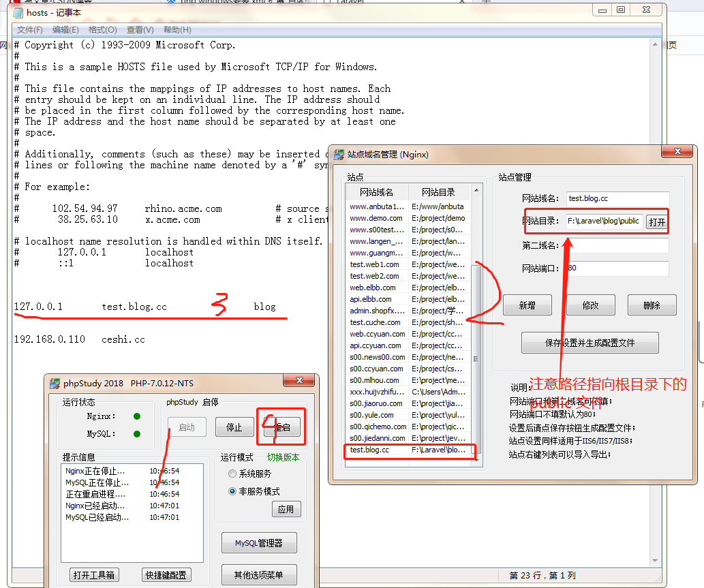The image size is (704, 588).
Task: Open the 格式(O) menu in Notepad
Action: pos(102,29)
